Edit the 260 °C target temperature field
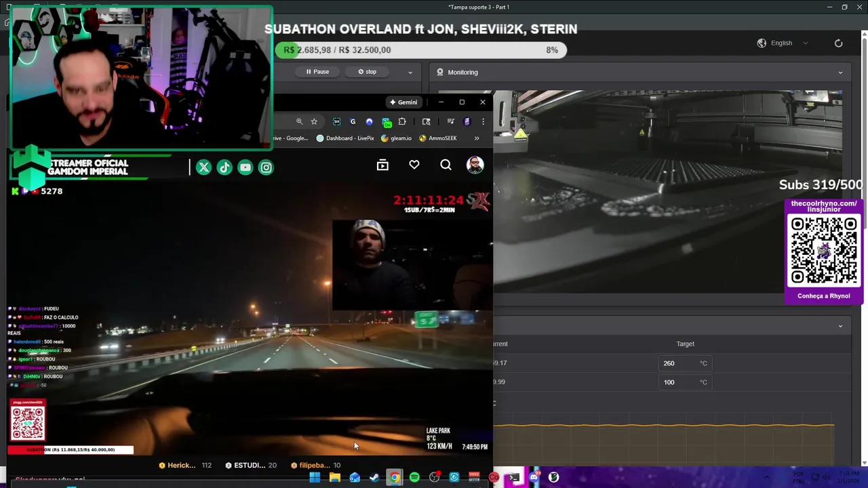 tap(686, 363)
